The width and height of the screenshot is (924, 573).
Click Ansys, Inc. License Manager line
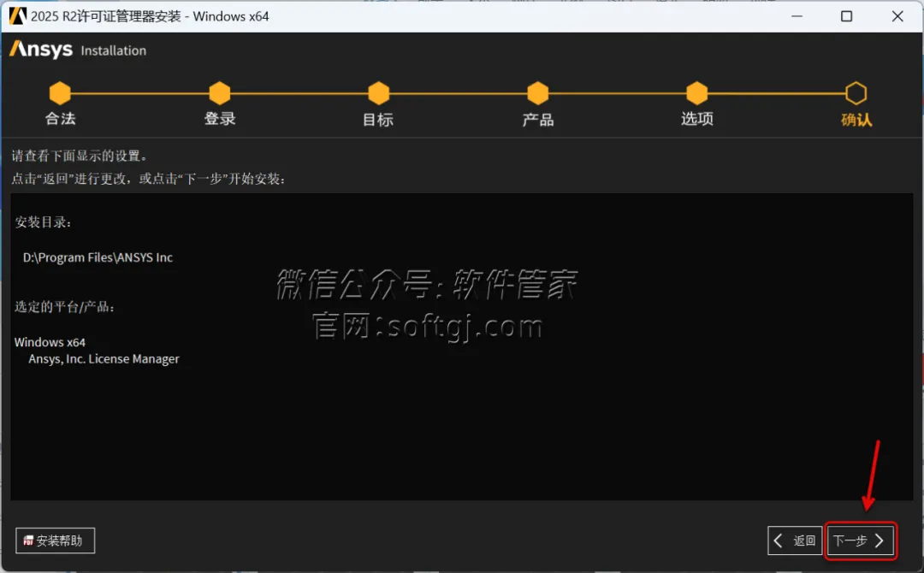pos(104,358)
